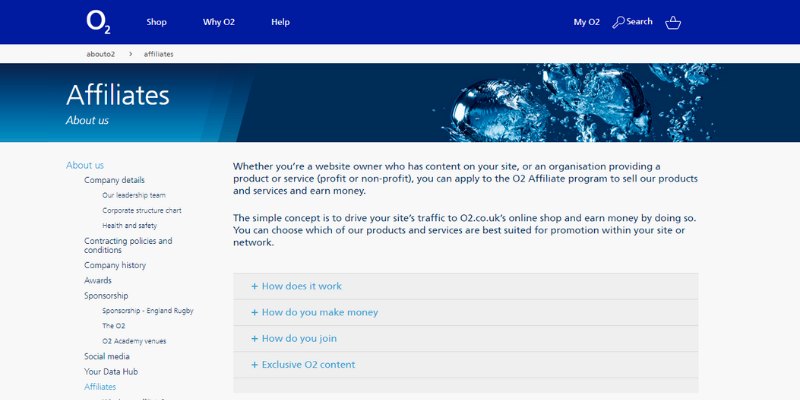Open Sponsorship - England Rugby

148,311
